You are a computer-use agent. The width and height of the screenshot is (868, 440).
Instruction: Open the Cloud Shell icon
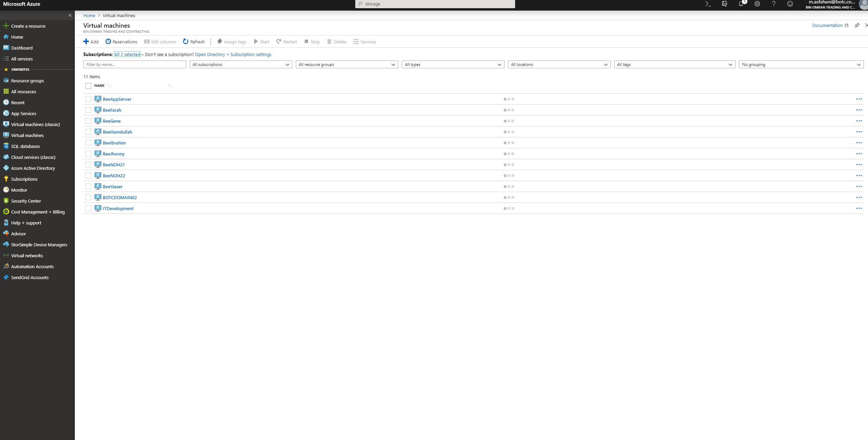(708, 4)
